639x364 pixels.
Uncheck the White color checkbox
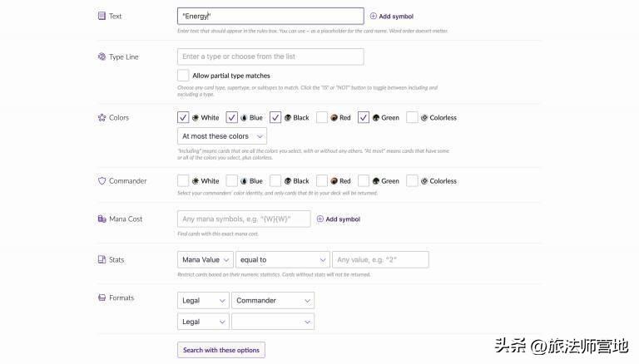pyautogui.click(x=183, y=117)
